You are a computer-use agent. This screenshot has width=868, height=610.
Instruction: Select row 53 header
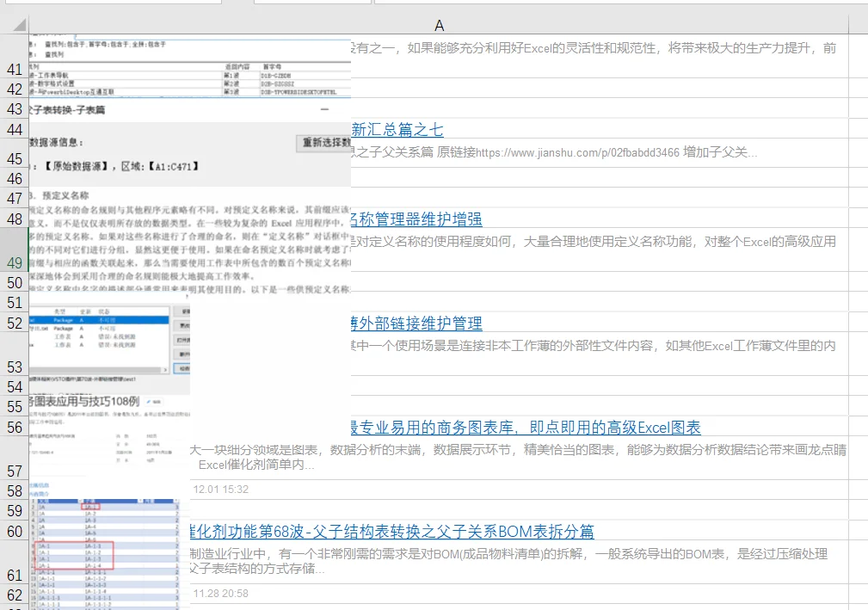(15, 354)
